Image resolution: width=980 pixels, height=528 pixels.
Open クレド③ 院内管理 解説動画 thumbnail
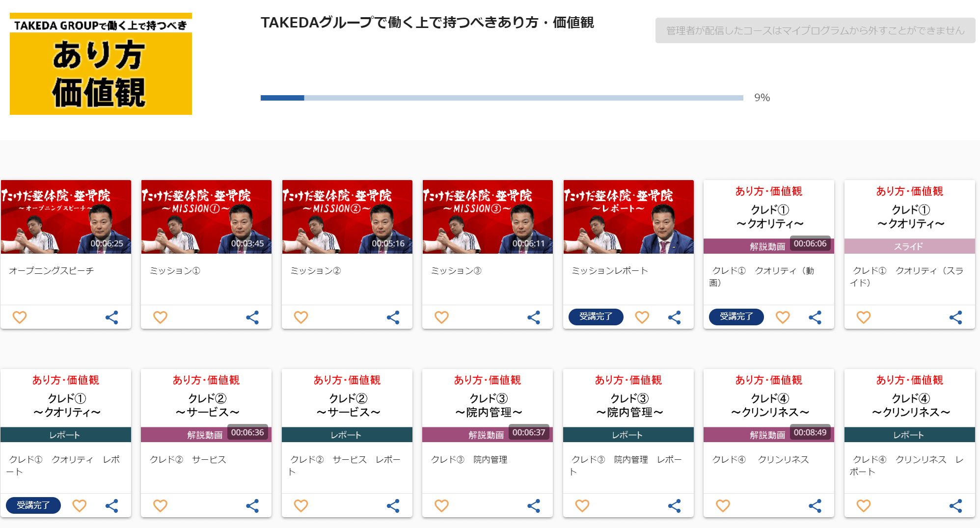point(488,406)
